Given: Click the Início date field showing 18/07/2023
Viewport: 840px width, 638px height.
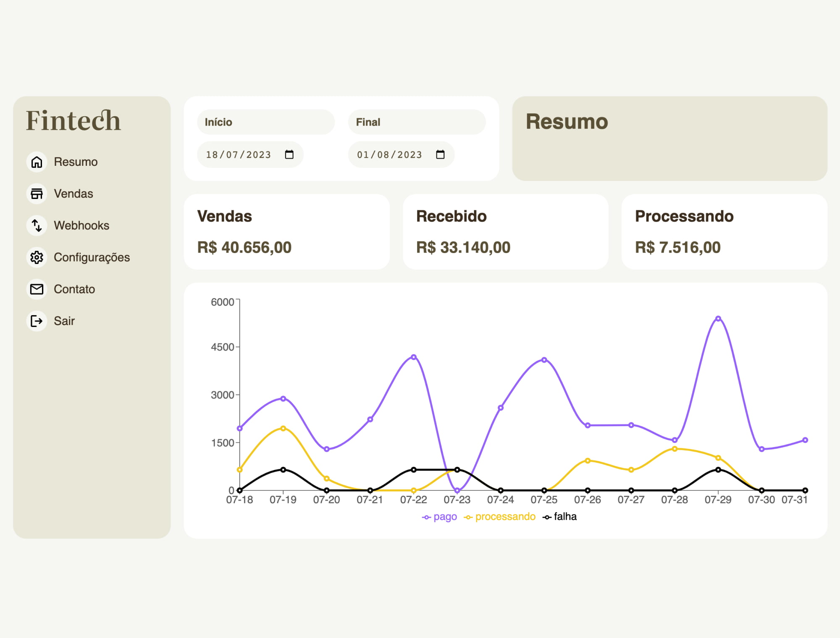Looking at the screenshot, I should pyautogui.click(x=250, y=154).
